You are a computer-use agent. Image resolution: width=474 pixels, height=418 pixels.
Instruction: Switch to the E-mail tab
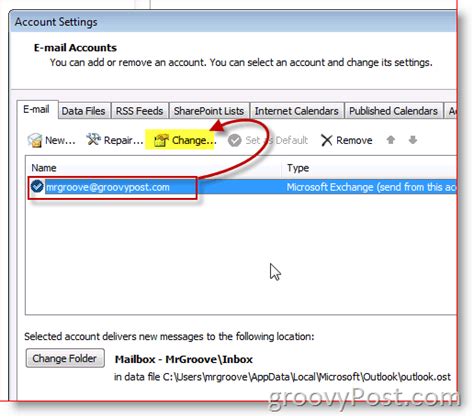pyautogui.click(x=36, y=109)
